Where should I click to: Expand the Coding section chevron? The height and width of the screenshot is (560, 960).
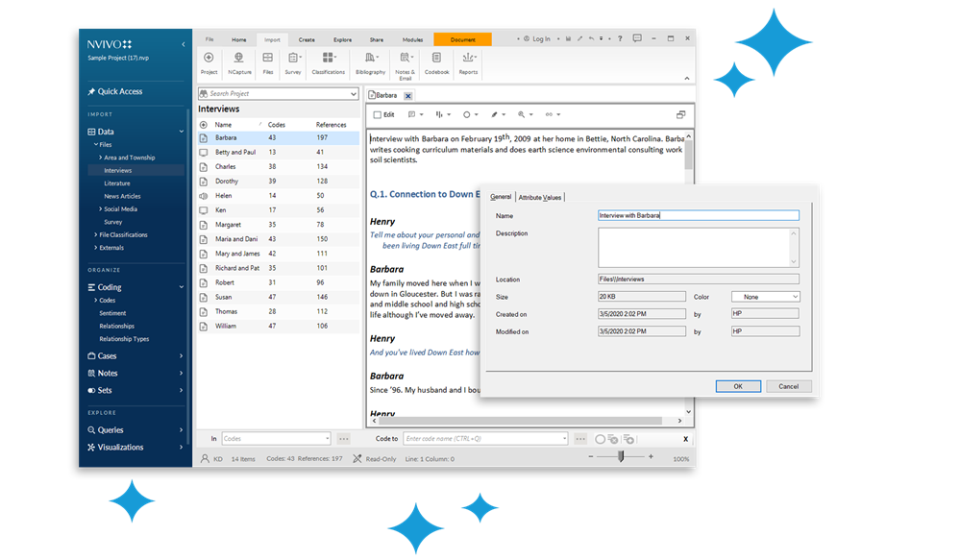(182, 287)
